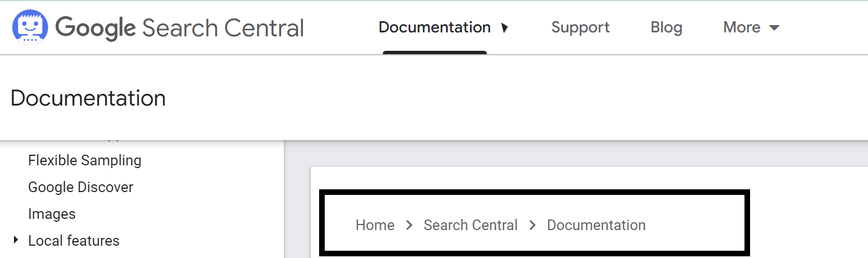Open the Google Search Central home title
The image size is (868, 258).
click(180, 28)
